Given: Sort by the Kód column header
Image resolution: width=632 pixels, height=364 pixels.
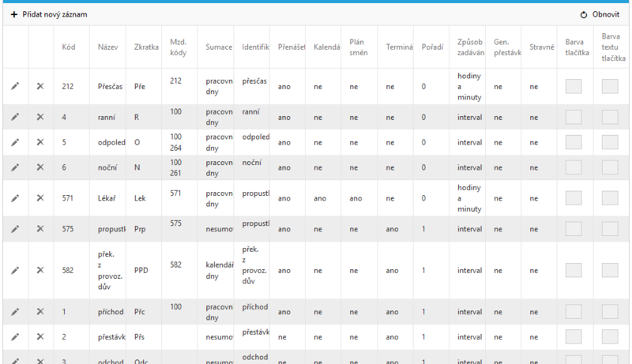Looking at the screenshot, I should [69, 47].
